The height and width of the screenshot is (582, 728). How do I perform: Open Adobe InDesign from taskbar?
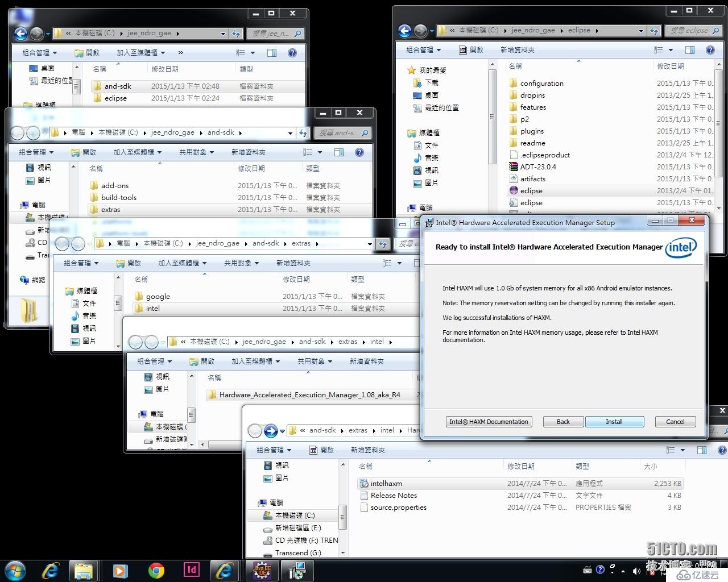click(192, 570)
